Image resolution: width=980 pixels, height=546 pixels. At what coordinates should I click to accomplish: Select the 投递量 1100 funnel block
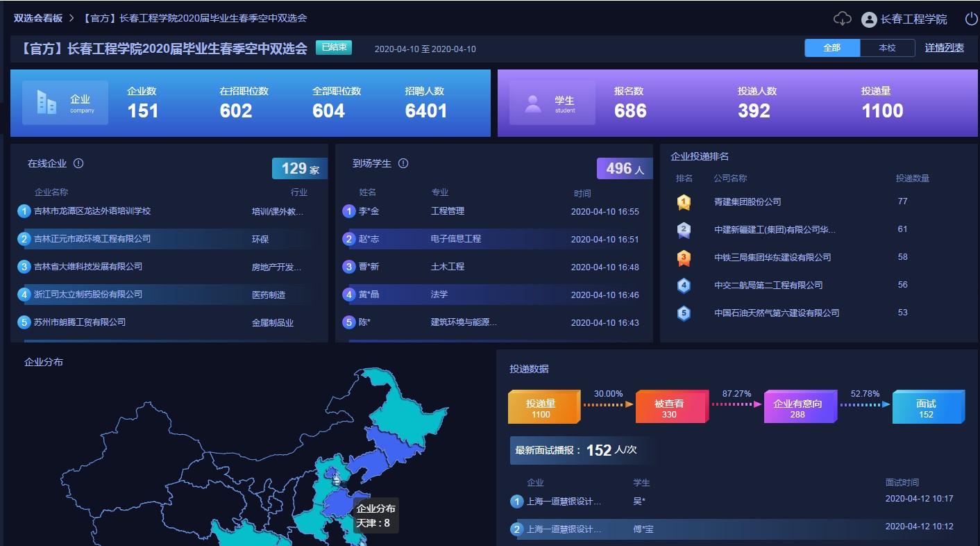[541, 408]
